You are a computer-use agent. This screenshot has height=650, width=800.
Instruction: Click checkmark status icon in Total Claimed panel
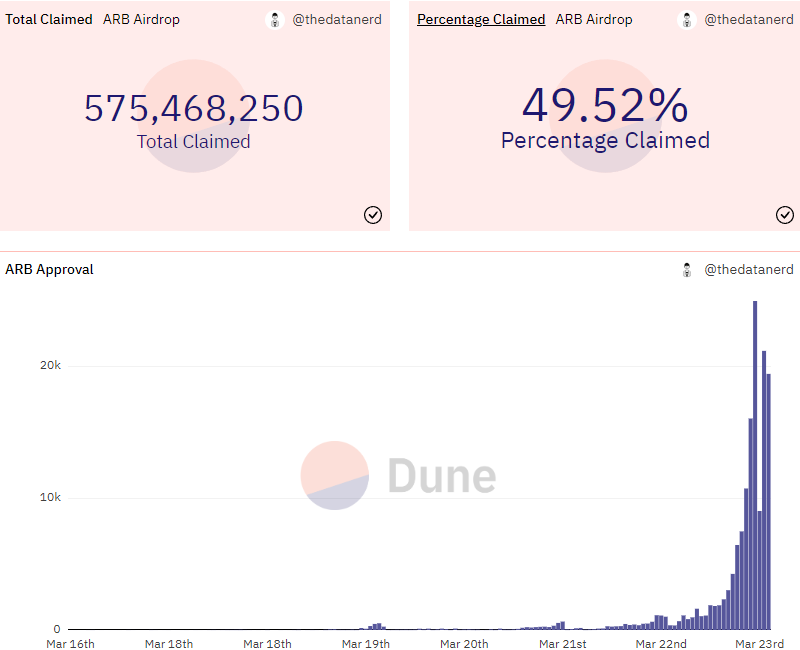(x=373, y=215)
